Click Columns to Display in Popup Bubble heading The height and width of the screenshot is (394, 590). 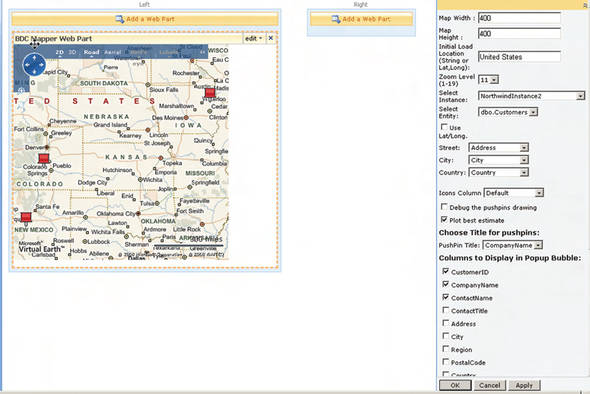point(510,258)
